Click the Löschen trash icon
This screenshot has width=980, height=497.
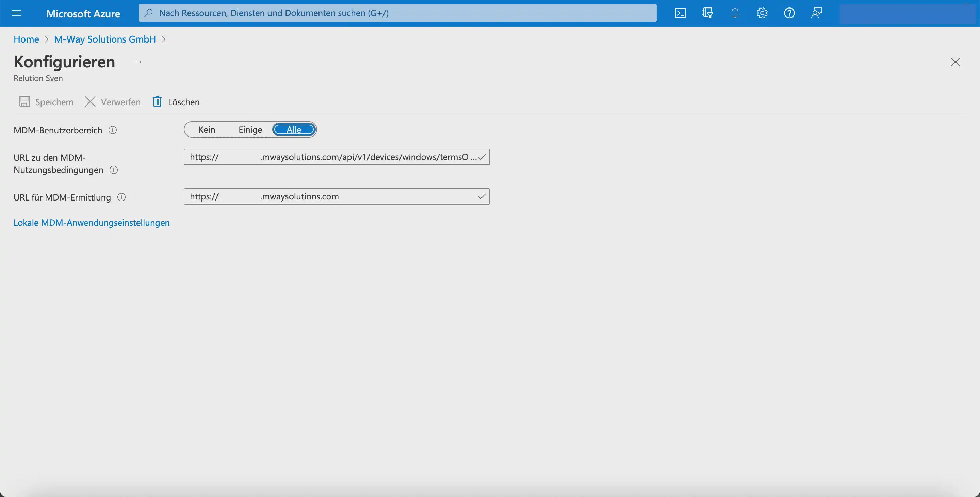pyautogui.click(x=157, y=101)
